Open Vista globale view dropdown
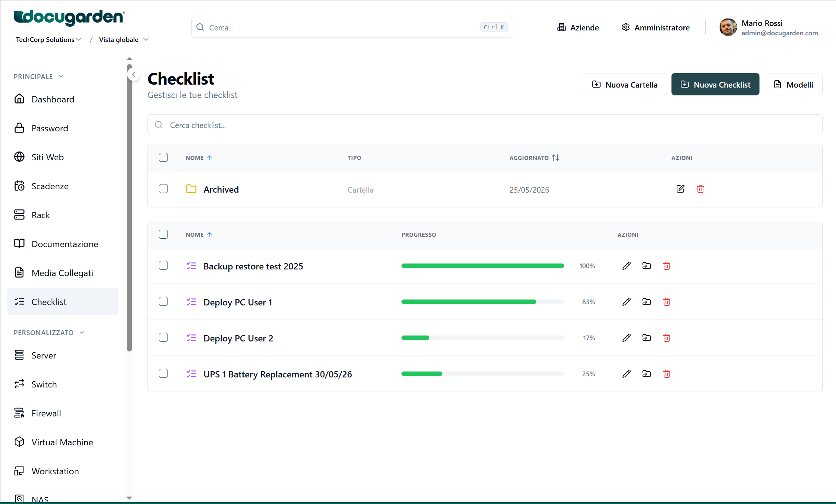 124,39
